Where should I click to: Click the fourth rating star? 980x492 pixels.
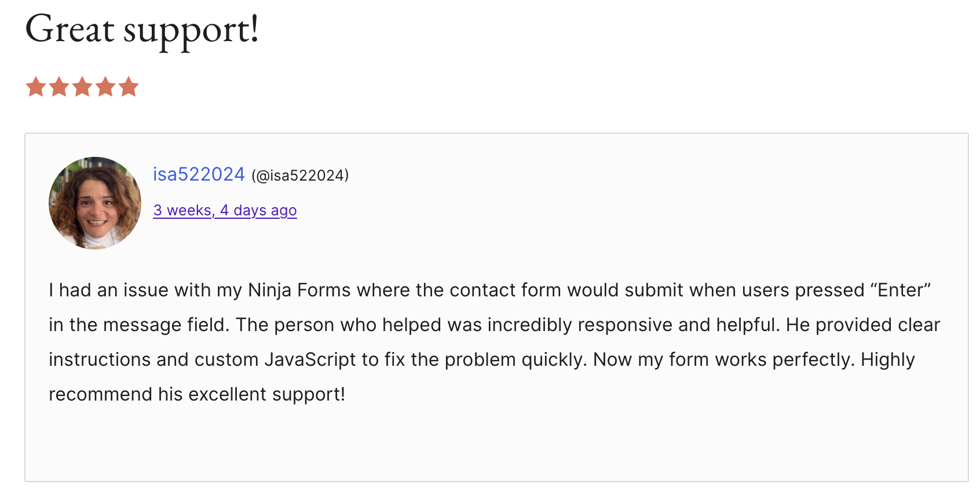105,87
